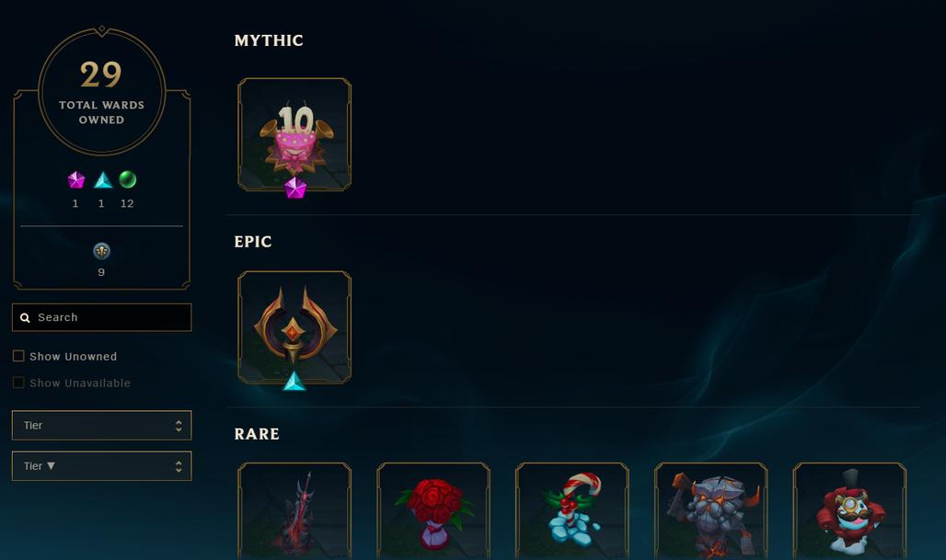Click the pink mythic gem icon in summary panel
This screenshot has width=946, height=560.
(76, 179)
